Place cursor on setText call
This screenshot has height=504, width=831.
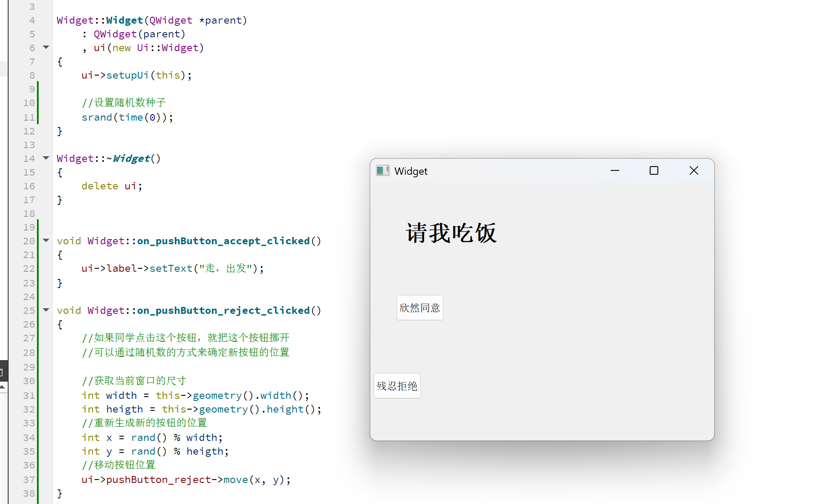tap(171, 269)
